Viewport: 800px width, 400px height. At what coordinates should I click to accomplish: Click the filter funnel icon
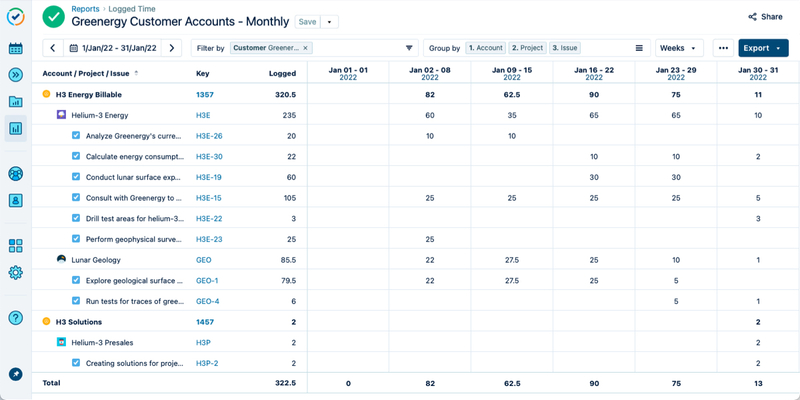click(x=409, y=48)
